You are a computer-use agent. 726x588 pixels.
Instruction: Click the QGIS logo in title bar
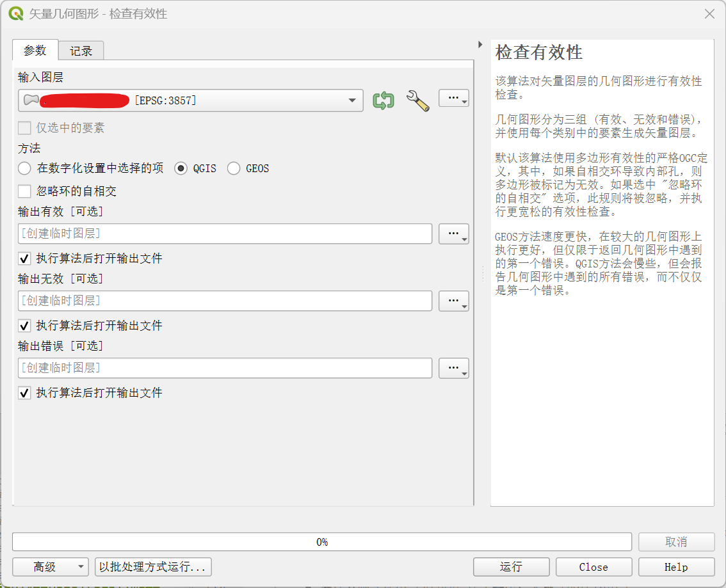(16, 13)
